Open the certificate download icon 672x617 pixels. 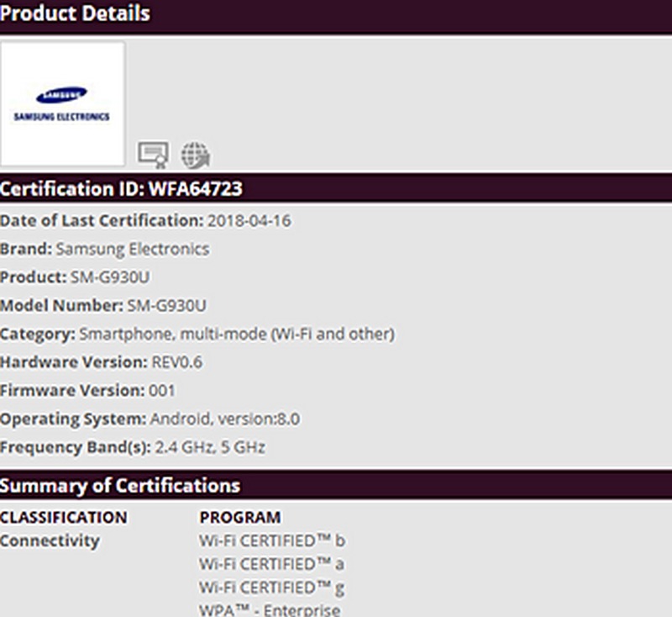pos(153,155)
